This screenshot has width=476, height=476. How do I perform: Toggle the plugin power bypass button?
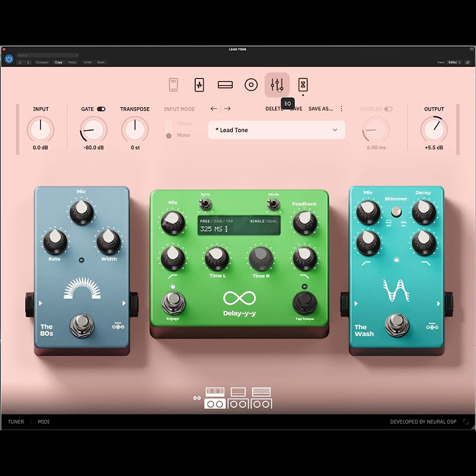[x=9, y=59]
